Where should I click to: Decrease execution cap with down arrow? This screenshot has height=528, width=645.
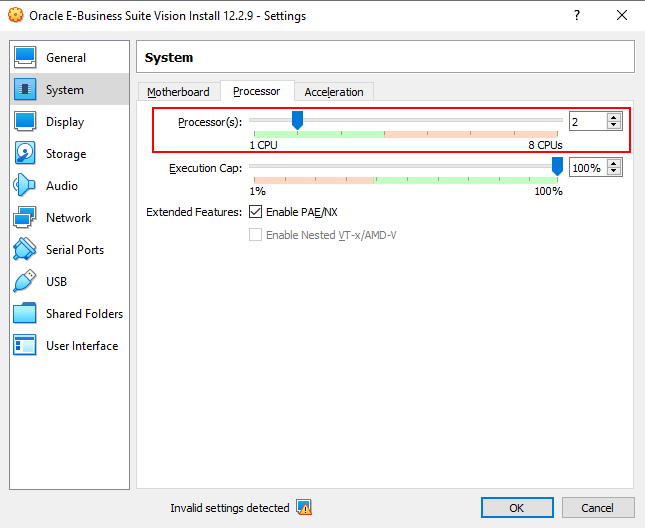click(614, 172)
